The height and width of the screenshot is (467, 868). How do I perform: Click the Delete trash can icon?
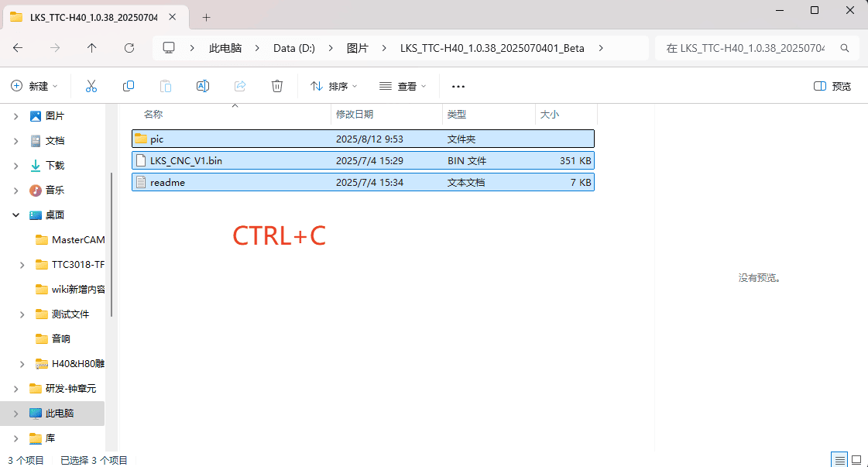coord(277,86)
